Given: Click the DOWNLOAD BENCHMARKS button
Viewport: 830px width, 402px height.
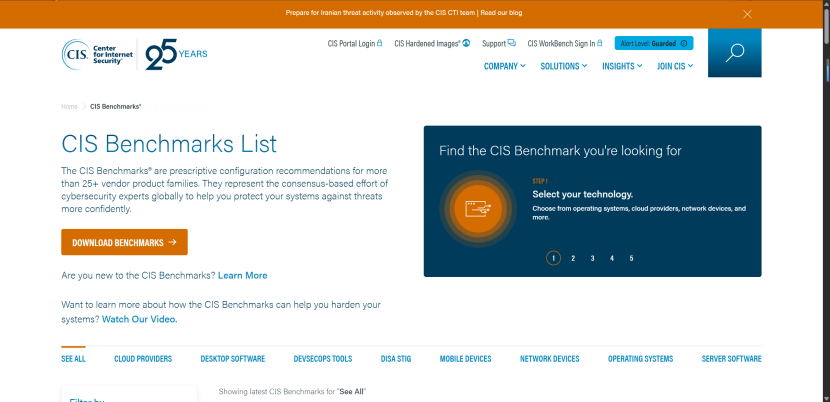Looking at the screenshot, I should click(124, 242).
